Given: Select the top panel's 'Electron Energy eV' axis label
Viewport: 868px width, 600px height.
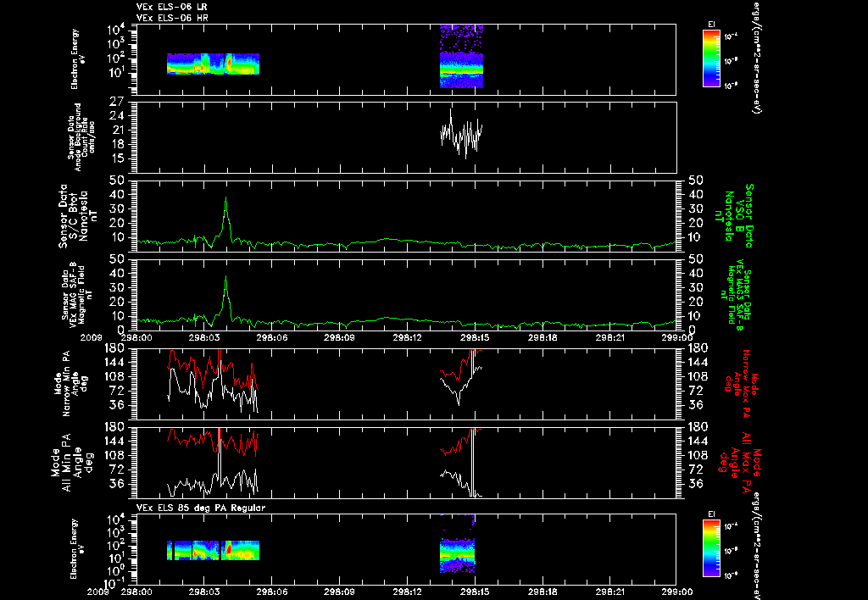Looking at the screenshot, I should 78,59.
